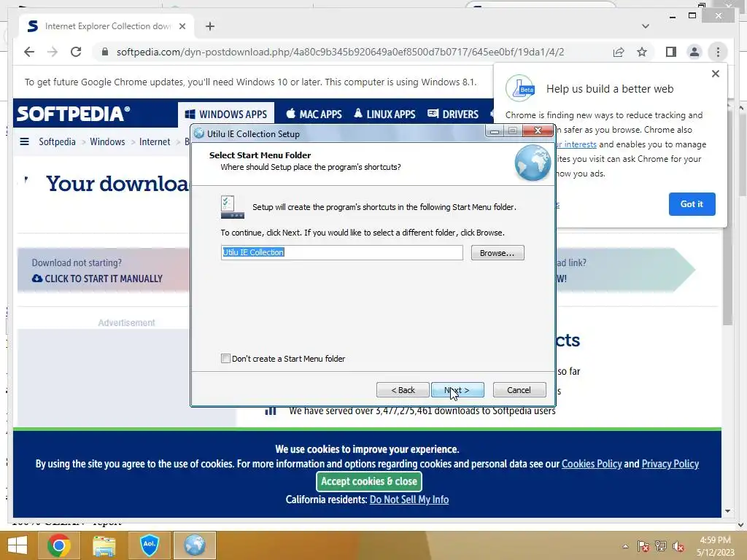
Task: Open a new Chrome tab
Action: [x=210, y=26]
